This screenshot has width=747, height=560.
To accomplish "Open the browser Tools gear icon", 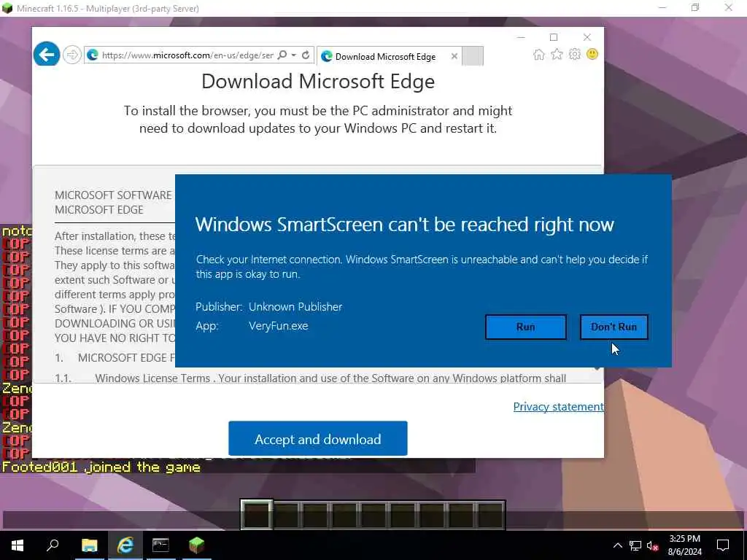I will point(575,54).
